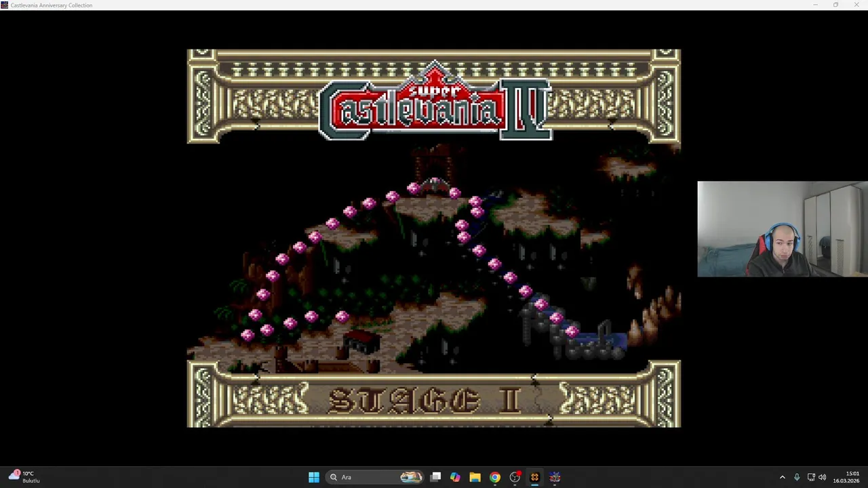Launch Copilot from the taskbar
The height and width of the screenshot is (488, 868).
point(455,477)
